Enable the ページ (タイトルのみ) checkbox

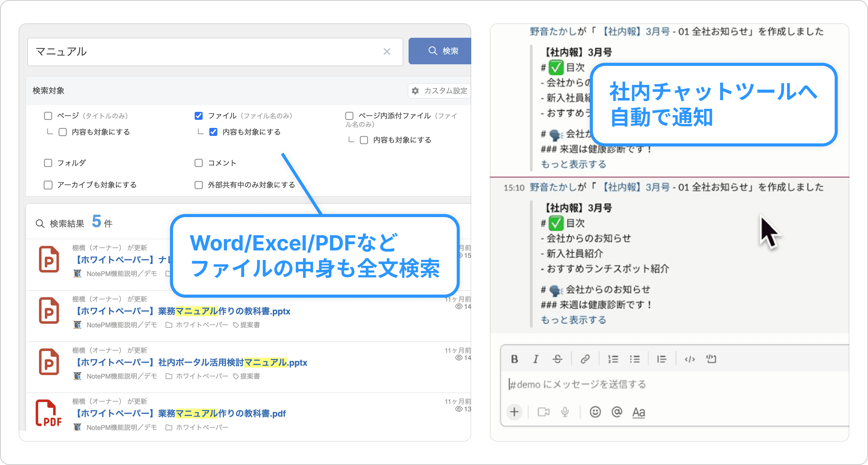48,116
